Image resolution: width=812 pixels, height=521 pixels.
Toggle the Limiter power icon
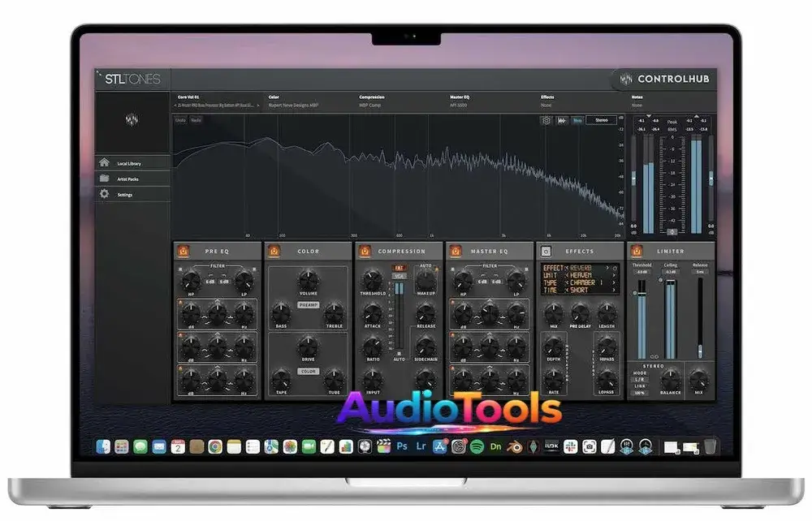pos(635,251)
